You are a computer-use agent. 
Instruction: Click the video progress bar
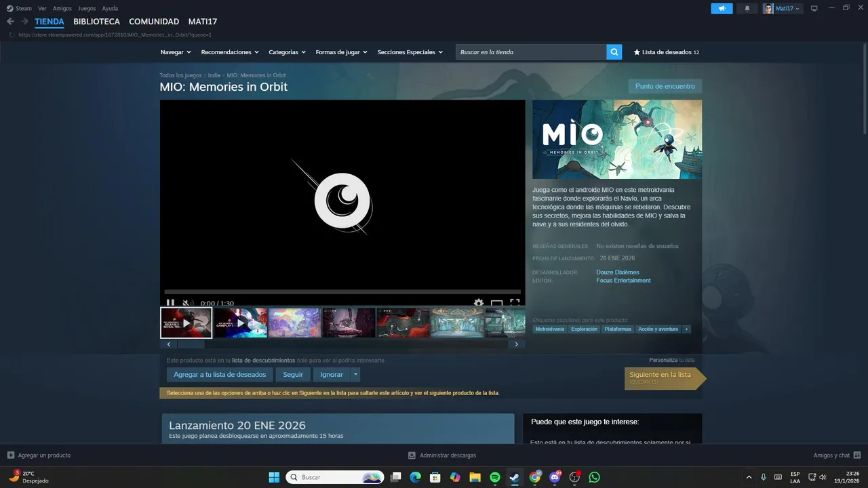342,292
